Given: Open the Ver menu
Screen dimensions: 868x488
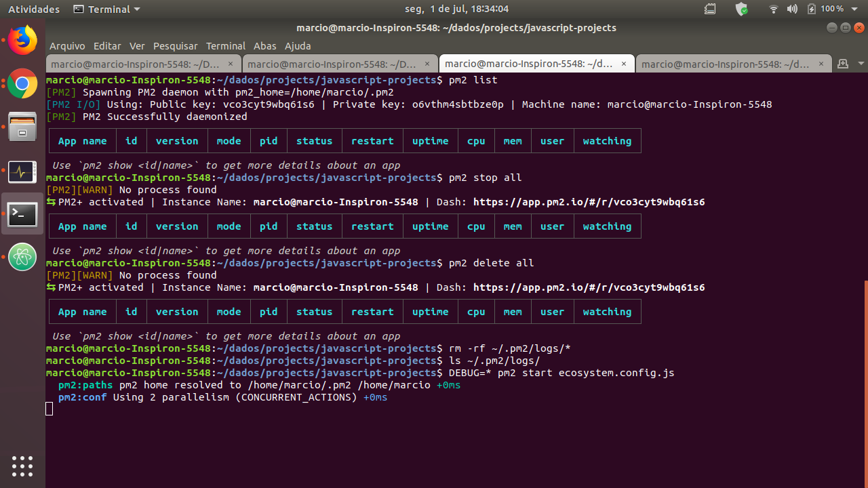Looking at the screenshot, I should click(x=137, y=46).
